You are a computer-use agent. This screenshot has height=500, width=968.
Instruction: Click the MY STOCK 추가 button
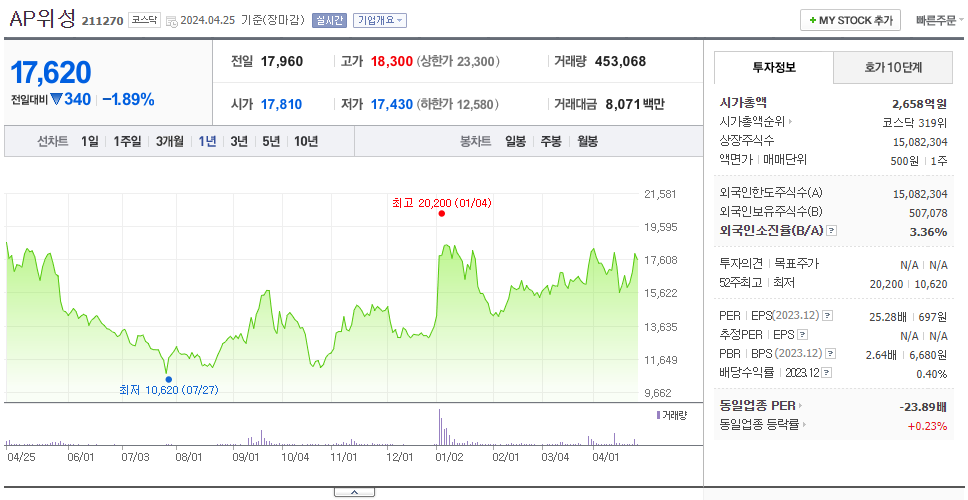coord(851,20)
